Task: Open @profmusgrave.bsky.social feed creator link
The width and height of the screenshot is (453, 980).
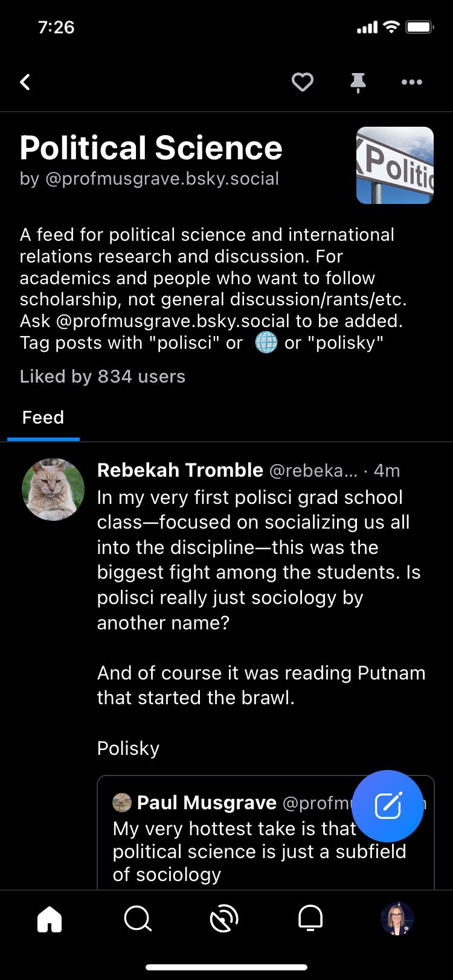Action: pos(162,179)
